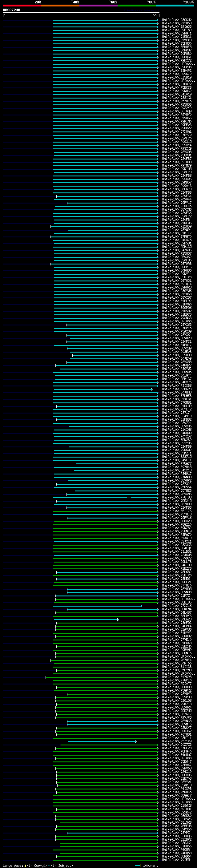This screenshot has width=197, height=868.
Task: Select hit label UniRef100_B7GL28
Action: (x=177, y=748)
